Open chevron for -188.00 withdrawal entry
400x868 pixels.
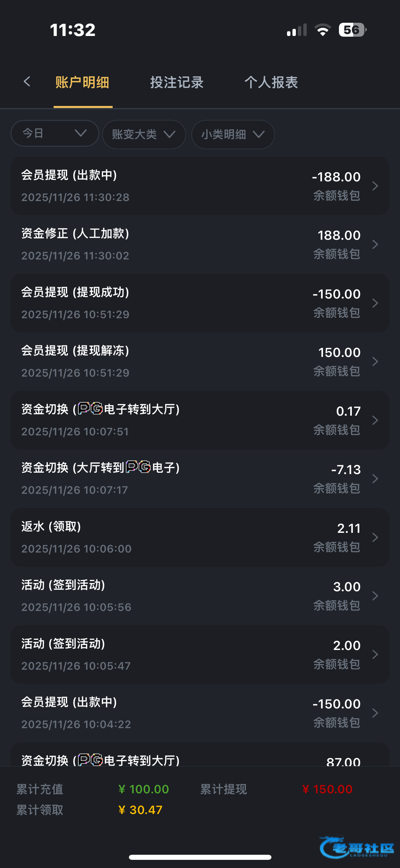pos(375,186)
